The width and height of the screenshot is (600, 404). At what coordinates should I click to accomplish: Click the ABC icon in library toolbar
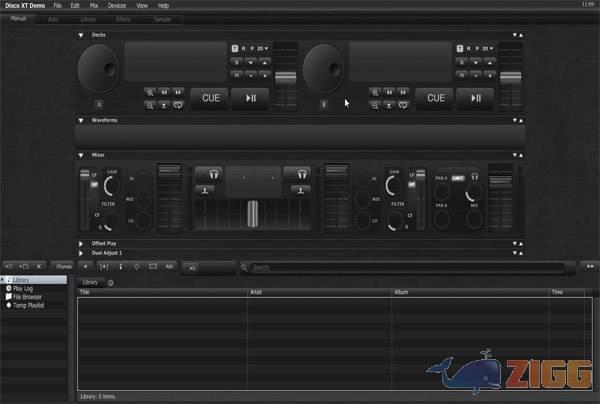click(169, 267)
